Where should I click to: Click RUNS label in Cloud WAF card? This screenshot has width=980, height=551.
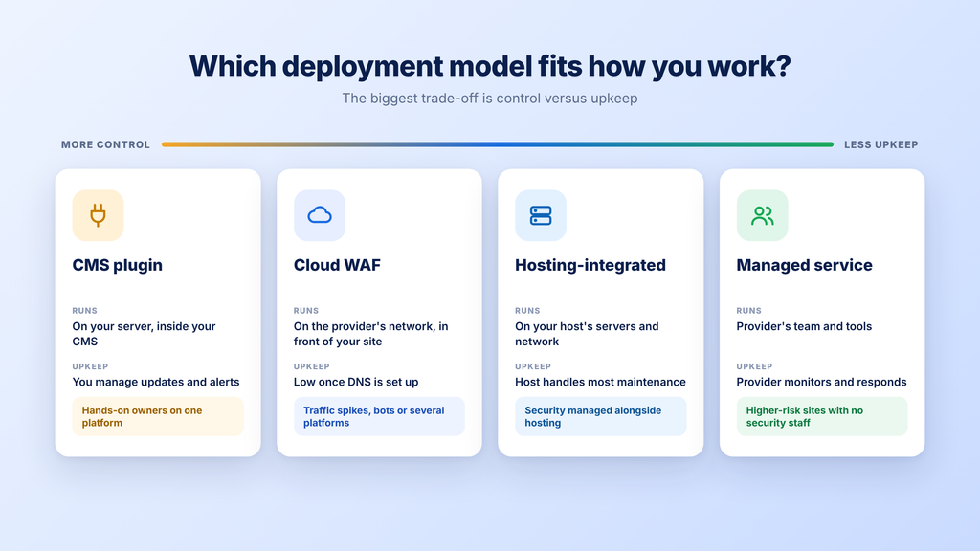[306, 311]
